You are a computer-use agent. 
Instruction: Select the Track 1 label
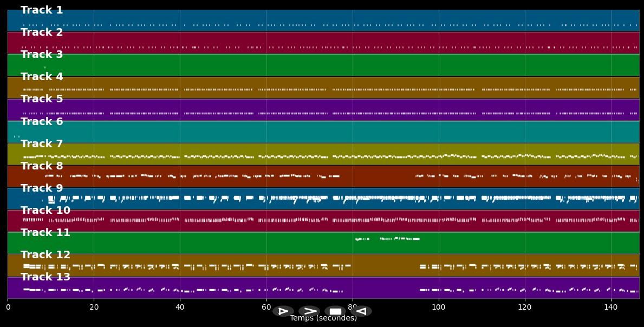[42, 10]
